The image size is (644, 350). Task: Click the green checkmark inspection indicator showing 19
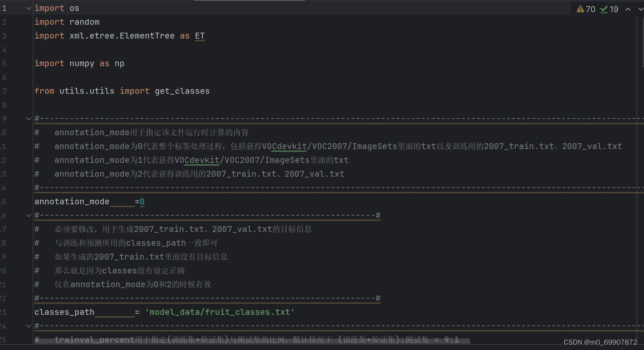609,9
